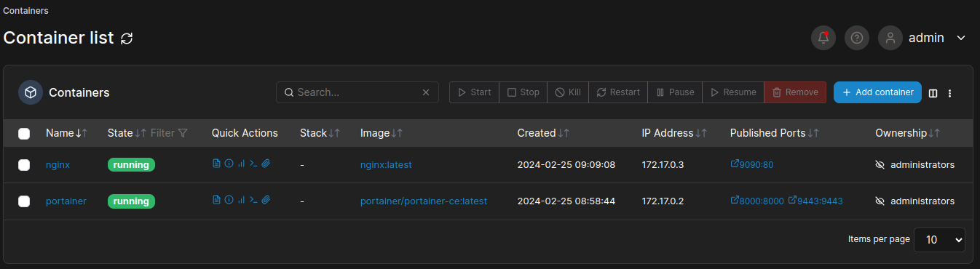This screenshot has height=269, width=980.
Task: Expand the admin user menu chevron
Action: 960,38
